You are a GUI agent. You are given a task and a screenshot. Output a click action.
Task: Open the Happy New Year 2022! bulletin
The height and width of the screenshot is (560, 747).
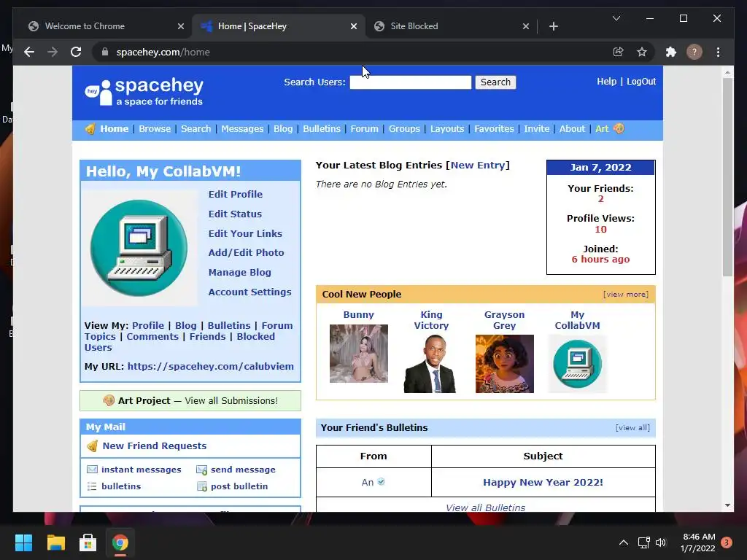(543, 483)
